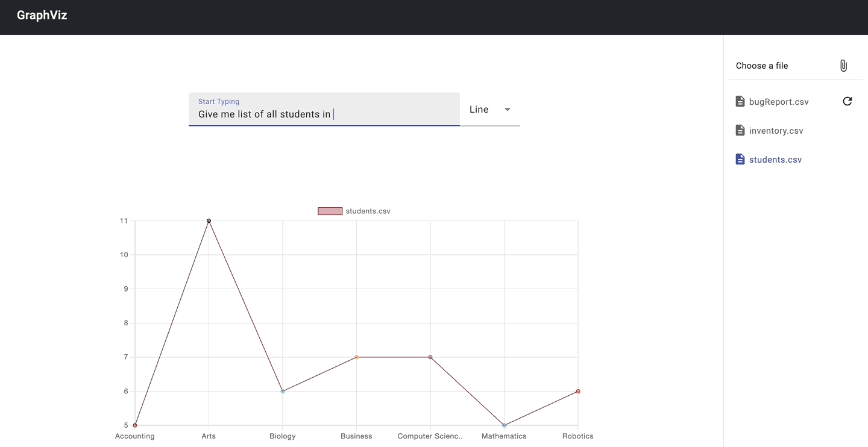Click the Biology data point at 6
The width and height of the screenshot is (868, 447).
click(x=283, y=391)
